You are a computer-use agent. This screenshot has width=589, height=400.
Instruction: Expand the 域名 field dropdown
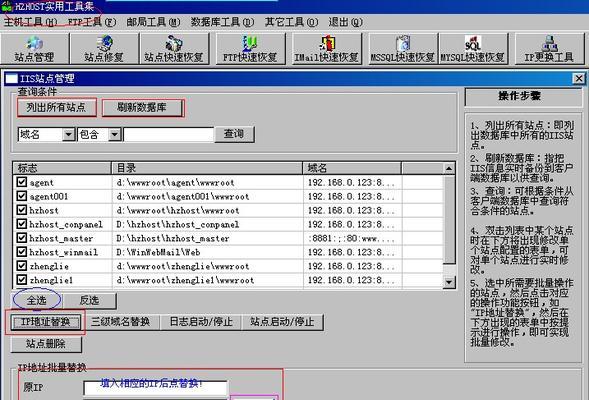point(68,134)
